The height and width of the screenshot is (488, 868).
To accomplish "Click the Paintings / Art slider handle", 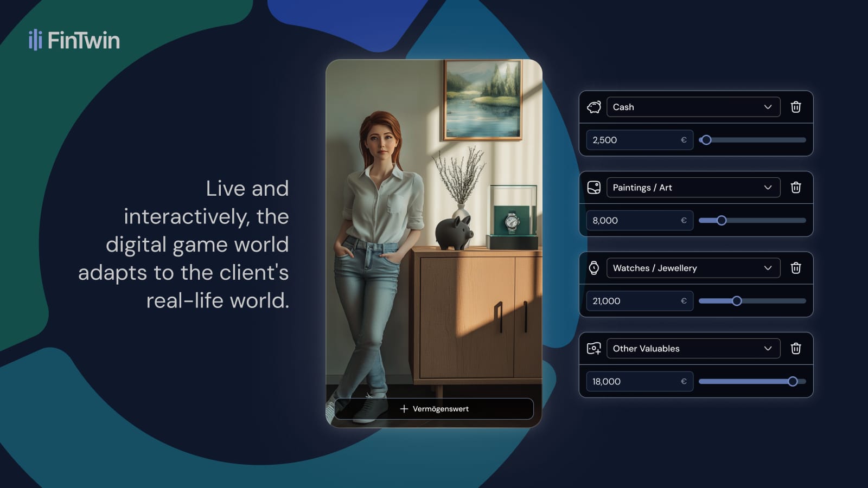I will 721,221.
